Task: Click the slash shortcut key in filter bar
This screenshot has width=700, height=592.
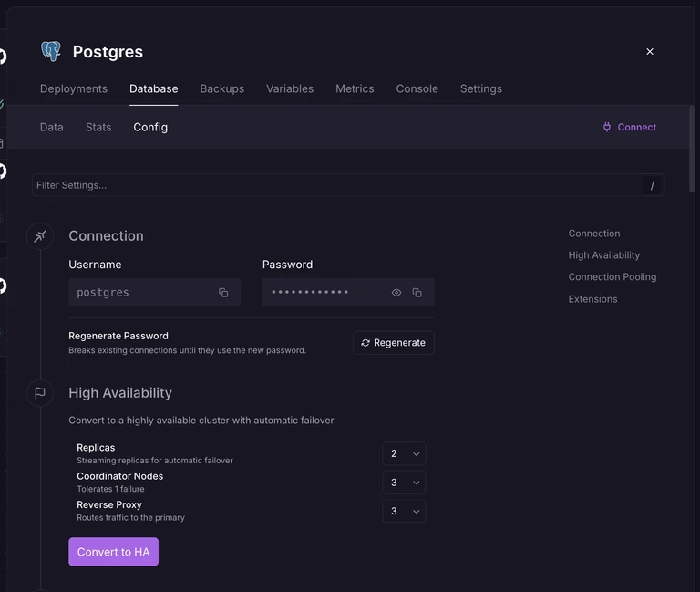Action: pyautogui.click(x=653, y=185)
